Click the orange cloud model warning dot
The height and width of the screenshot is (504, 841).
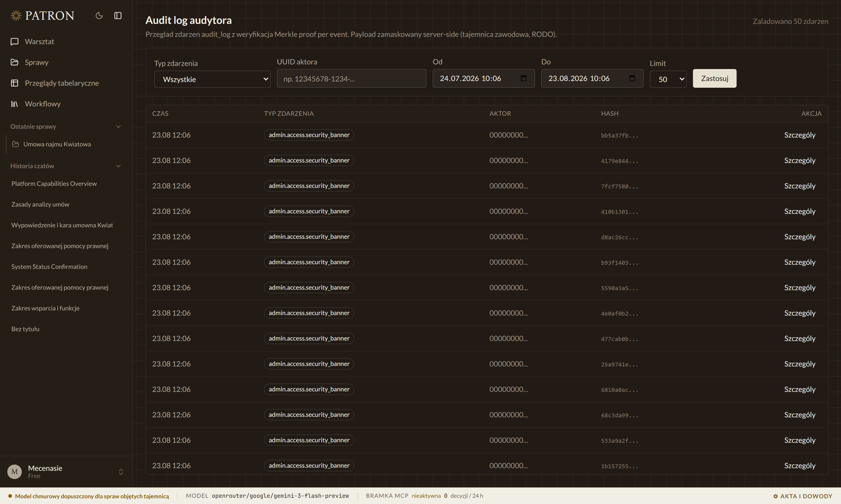(x=10, y=496)
